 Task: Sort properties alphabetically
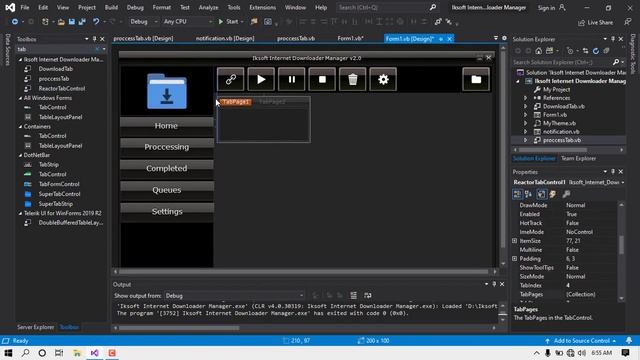[x=529, y=194]
